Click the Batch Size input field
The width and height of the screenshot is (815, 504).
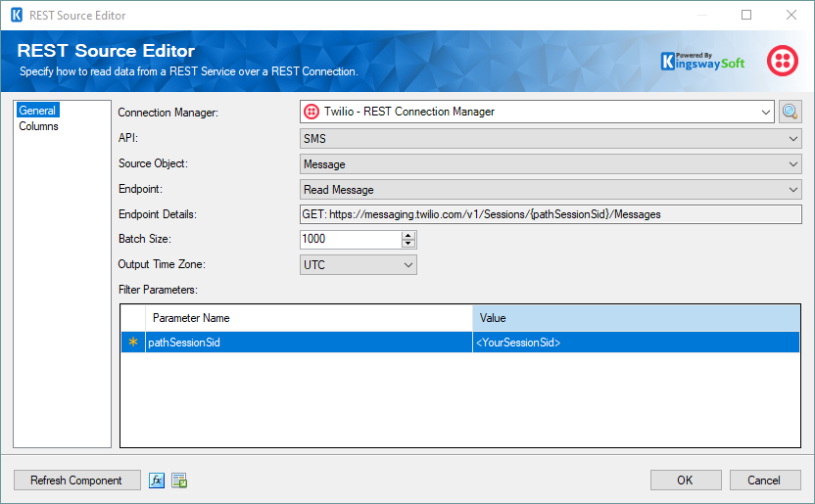point(351,240)
